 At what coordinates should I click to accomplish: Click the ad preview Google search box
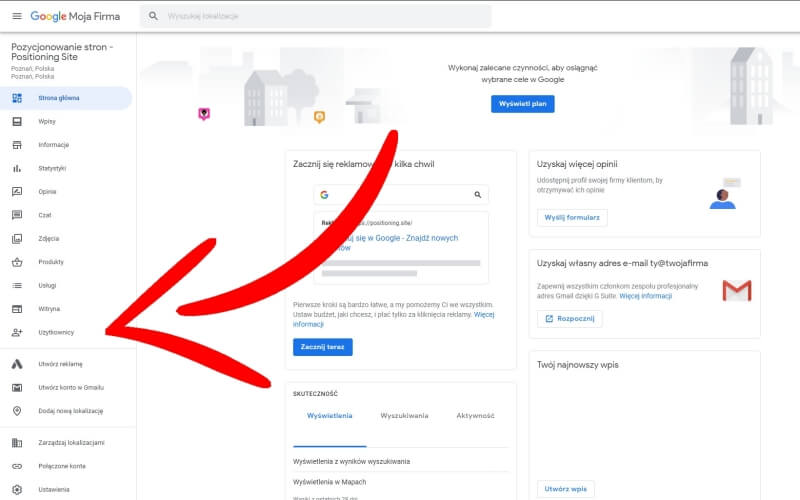point(401,195)
